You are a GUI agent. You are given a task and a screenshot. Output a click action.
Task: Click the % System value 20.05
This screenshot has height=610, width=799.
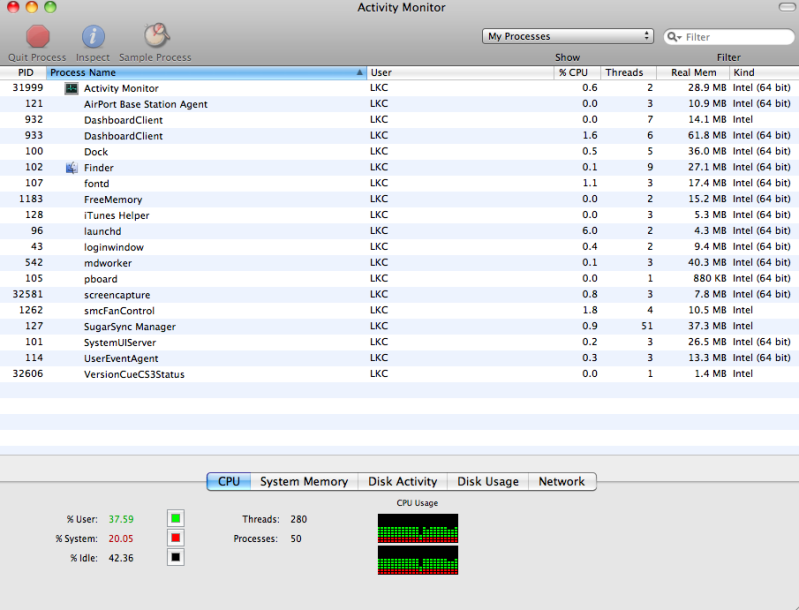click(x=121, y=539)
